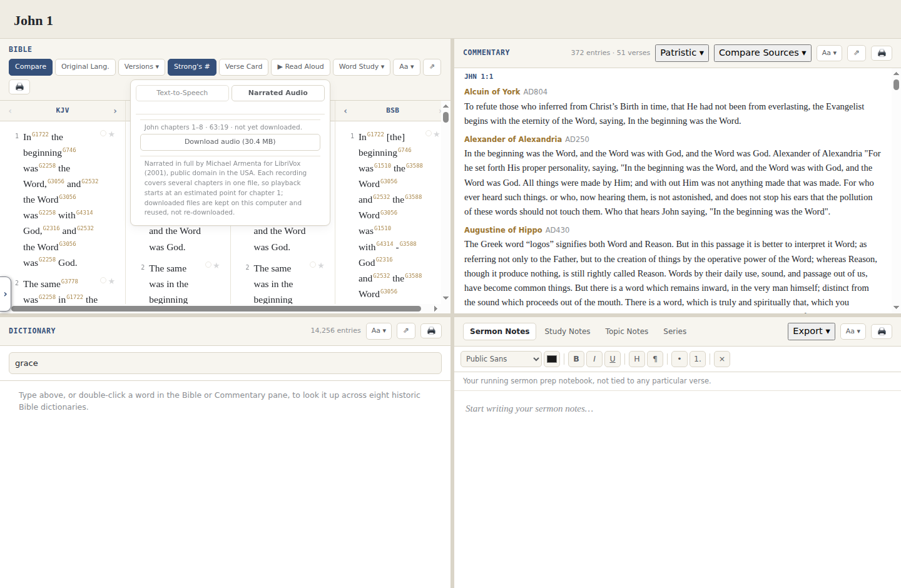The image size is (901, 588).
Task: Insert a bulleted list
Action: click(680, 359)
